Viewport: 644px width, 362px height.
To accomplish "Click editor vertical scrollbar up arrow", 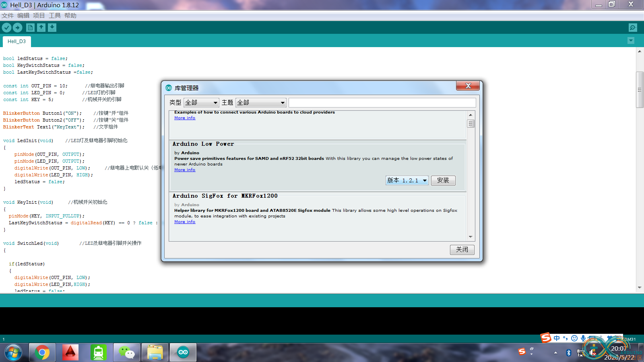I will coord(640,52).
